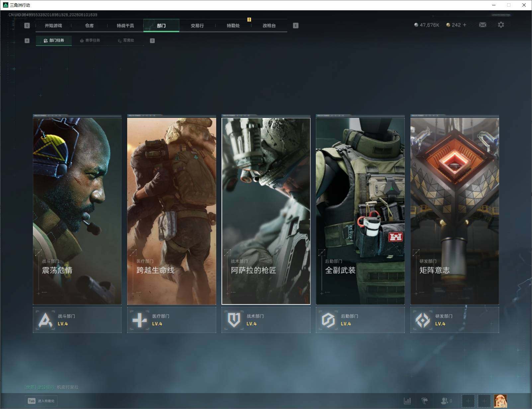
Task: Click the medical department cross emblem
Action: coord(139,320)
